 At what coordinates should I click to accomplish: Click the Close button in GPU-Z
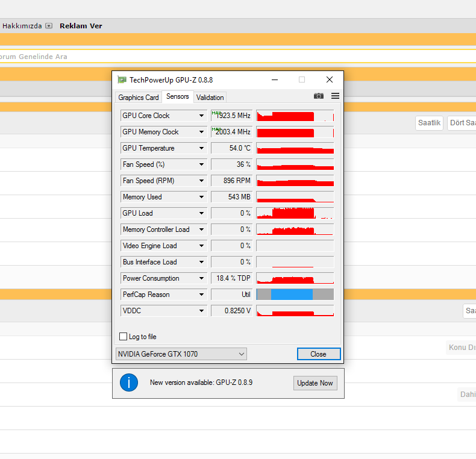[x=319, y=354]
